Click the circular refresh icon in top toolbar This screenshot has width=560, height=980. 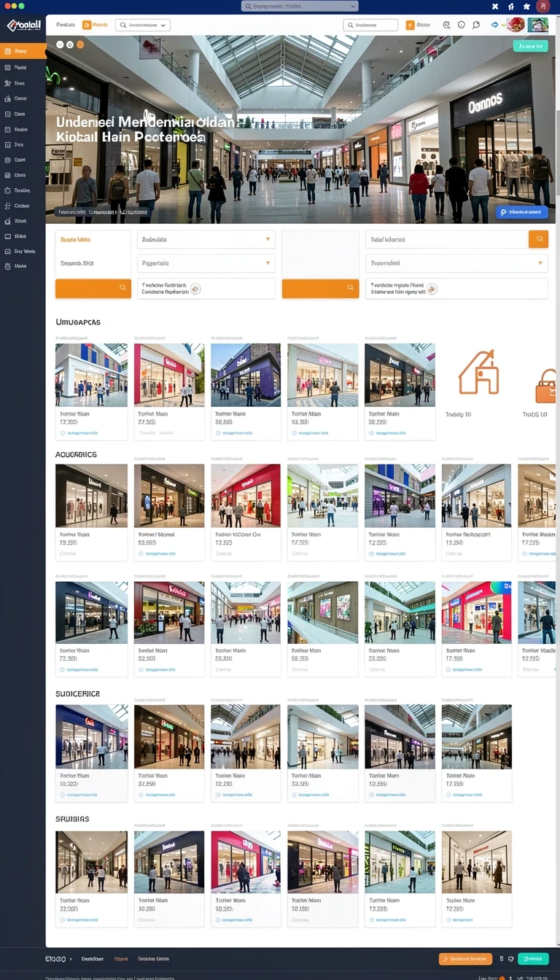(446, 25)
